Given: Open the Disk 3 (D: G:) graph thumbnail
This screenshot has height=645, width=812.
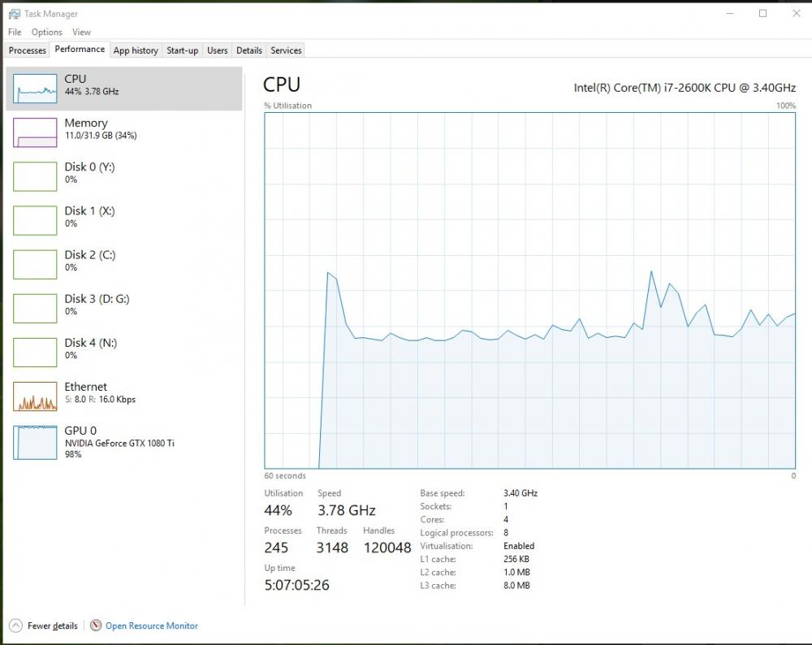Looking at the screenshot, I should (35, 308).
